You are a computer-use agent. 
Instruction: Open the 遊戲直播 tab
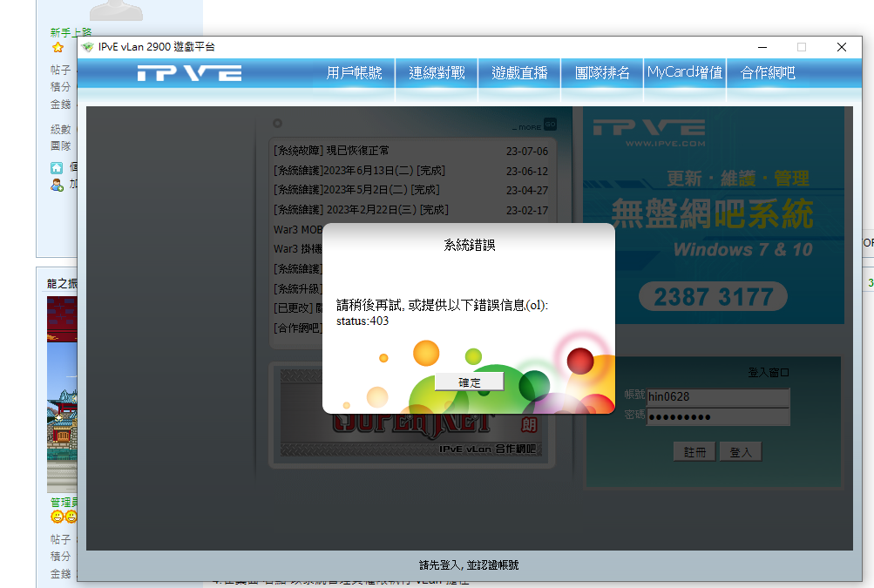point(519,73)
